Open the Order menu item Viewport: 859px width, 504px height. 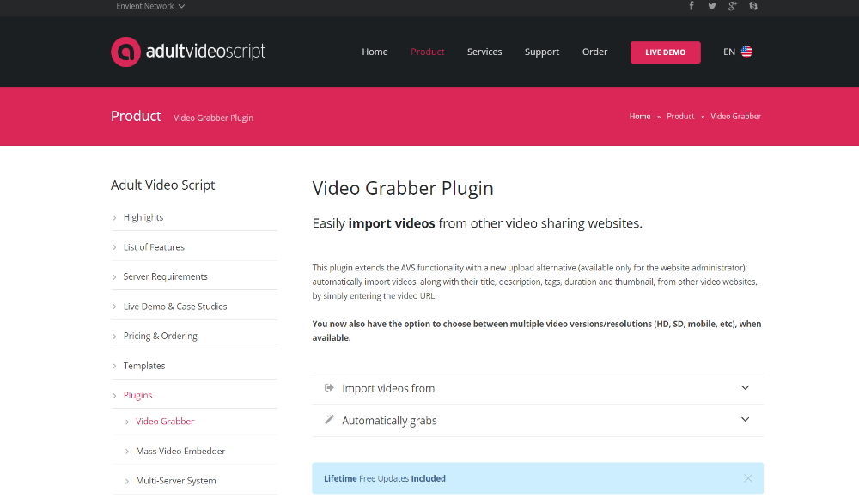[x=594, y=52]
